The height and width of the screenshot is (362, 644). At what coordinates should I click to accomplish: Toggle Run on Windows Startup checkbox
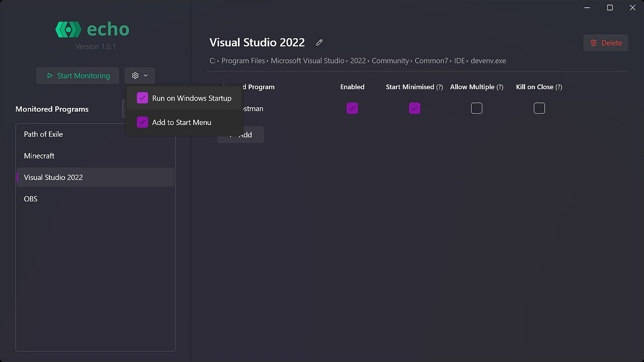(142, 98)
